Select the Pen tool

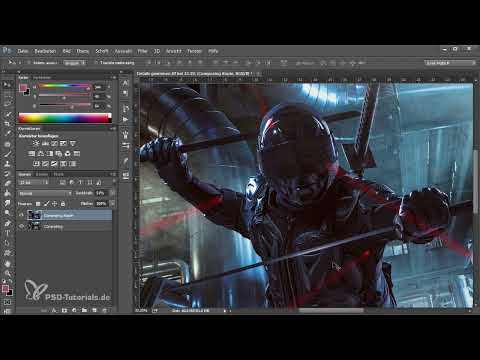[x=7, y=223]
